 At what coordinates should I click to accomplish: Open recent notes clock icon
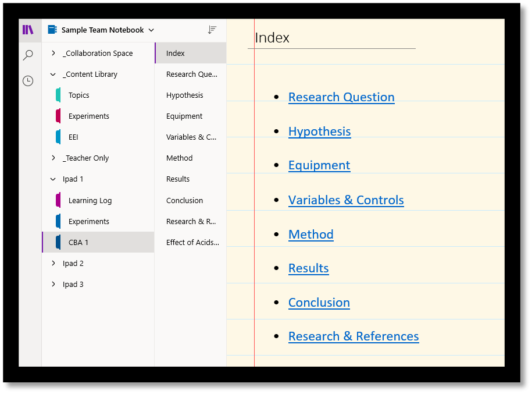tap(28, 81)
